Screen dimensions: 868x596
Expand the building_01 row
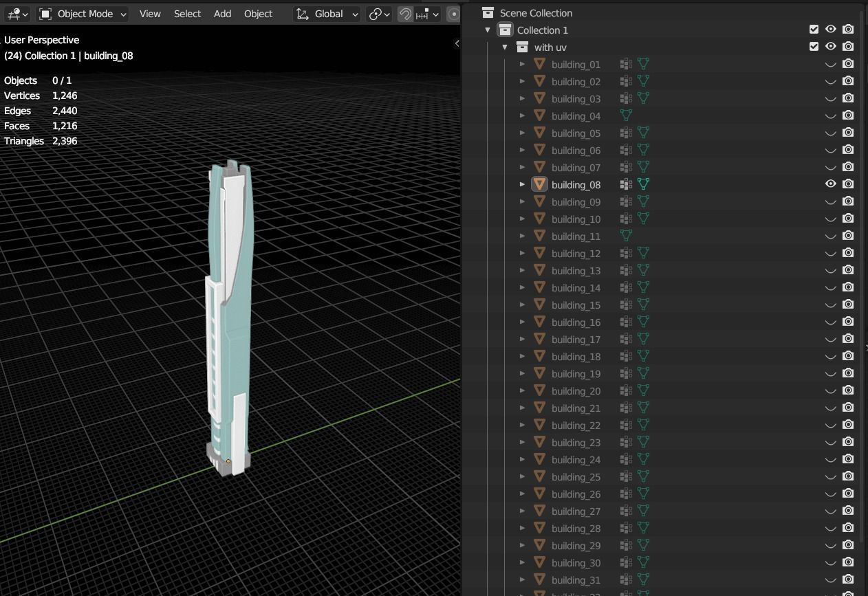(x=522, y=64)
